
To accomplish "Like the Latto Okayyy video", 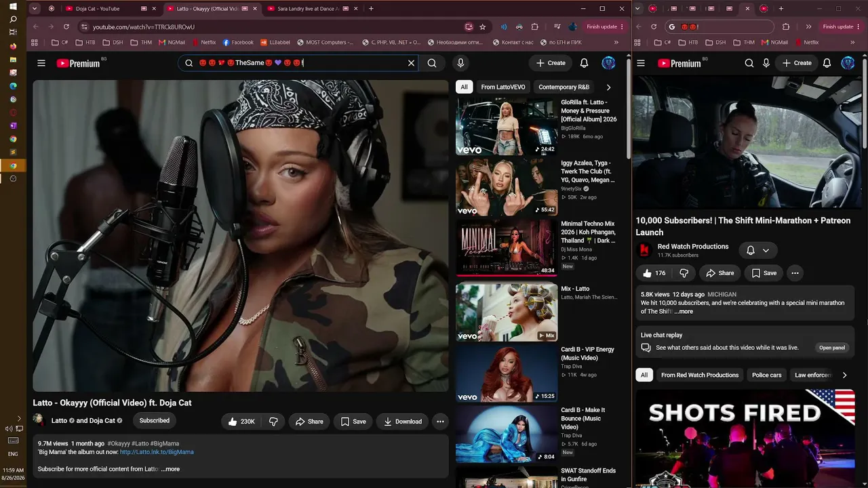I will point(241,422).
